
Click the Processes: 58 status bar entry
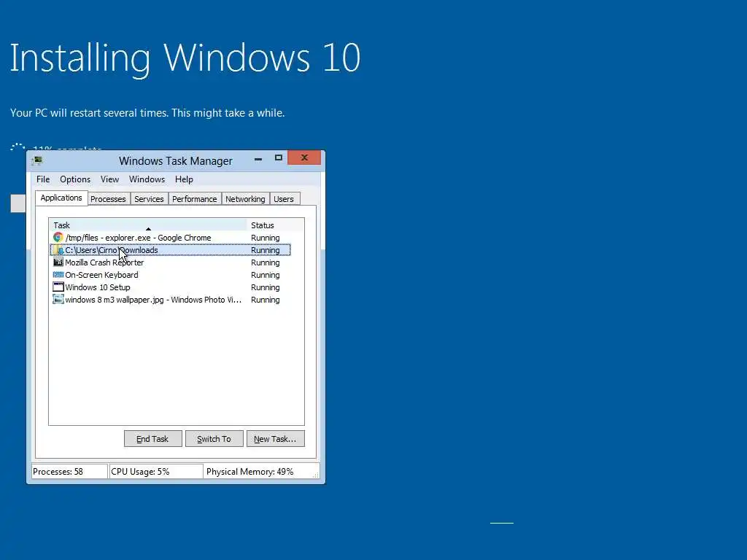tap(69, 472)
